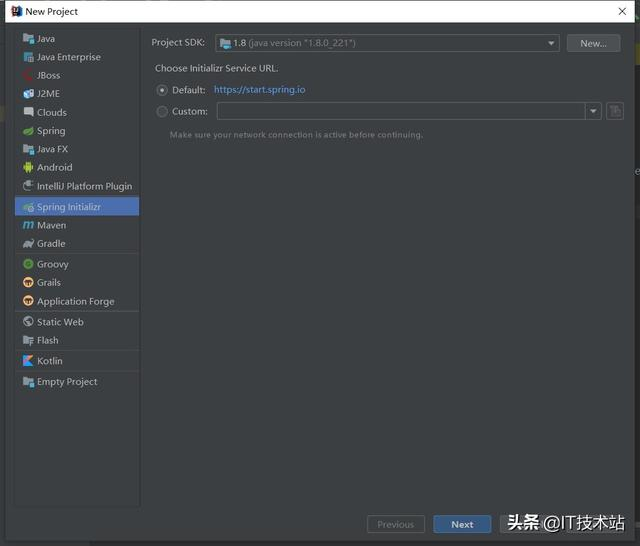Click the Next button
This screenshot has width=640, height=546.
462,524
